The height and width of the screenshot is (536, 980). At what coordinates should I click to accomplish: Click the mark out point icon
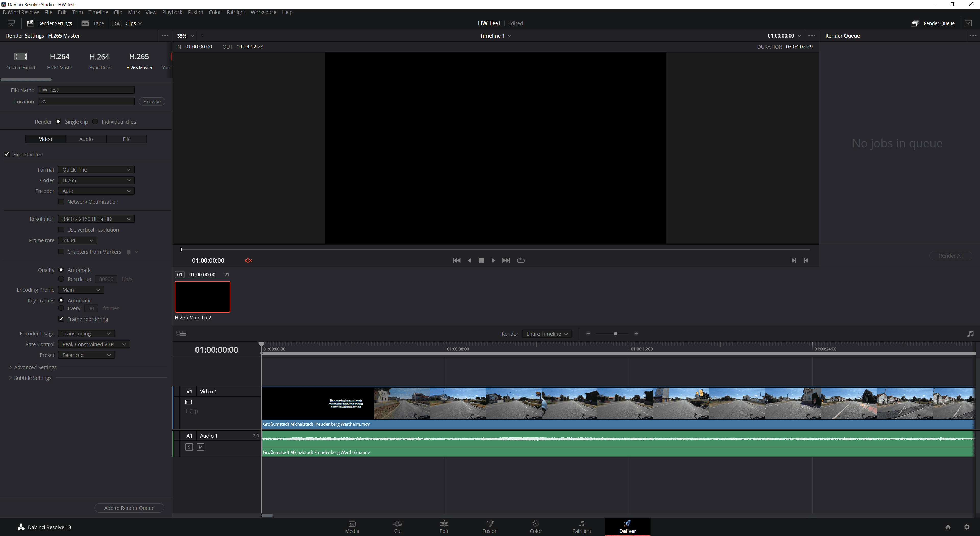tap(806, 260)
